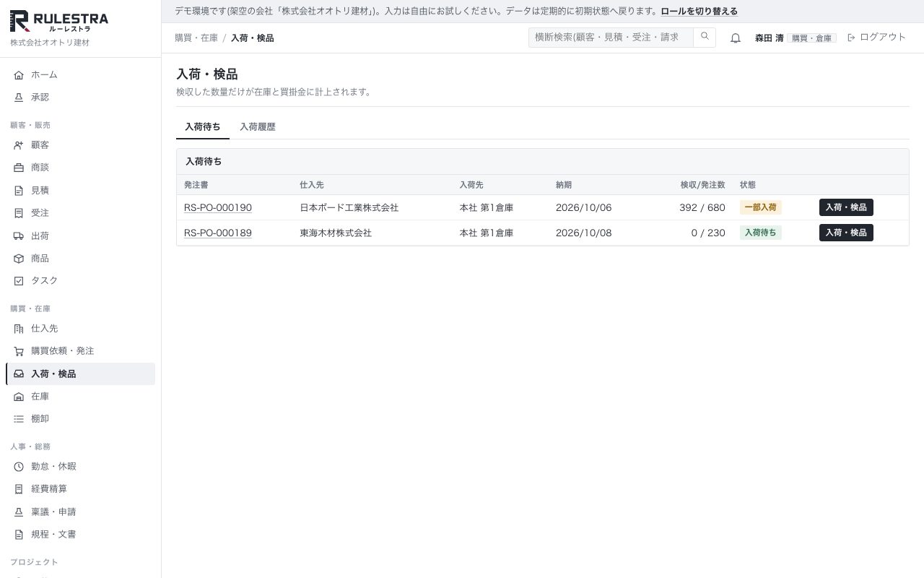Click the receipt icon beside 受注
Image resolution: width=924 pixels, height=578 pixels.
(19, 213)
